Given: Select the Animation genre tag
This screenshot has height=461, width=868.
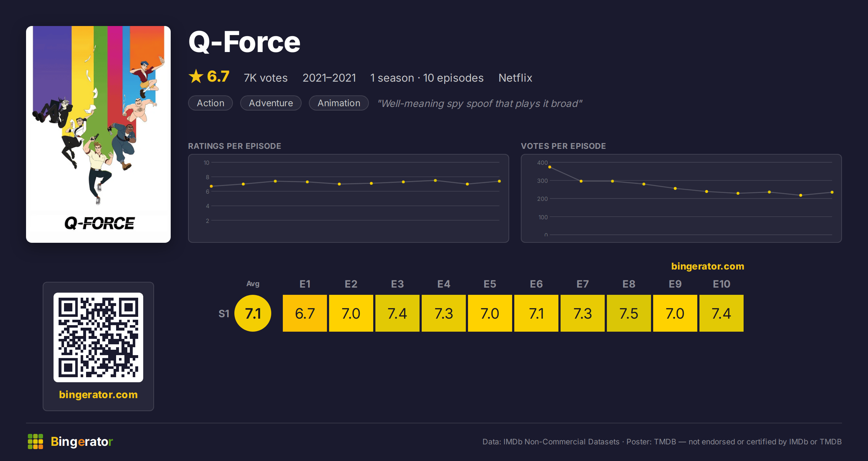Looking at the screenshot, I should click(339, 103).
